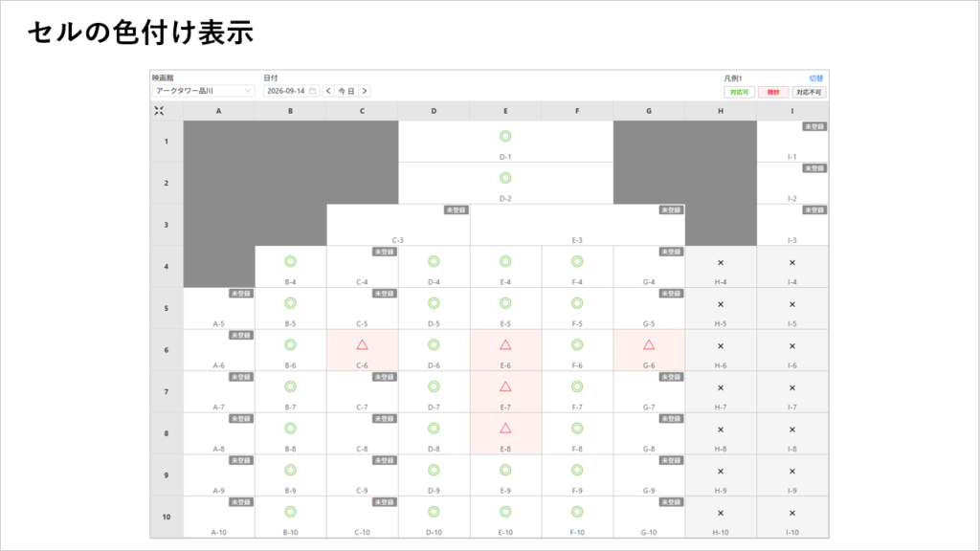Click the 未登録 badge in cell G-7
980x551 pixels.
pos(671,377)
